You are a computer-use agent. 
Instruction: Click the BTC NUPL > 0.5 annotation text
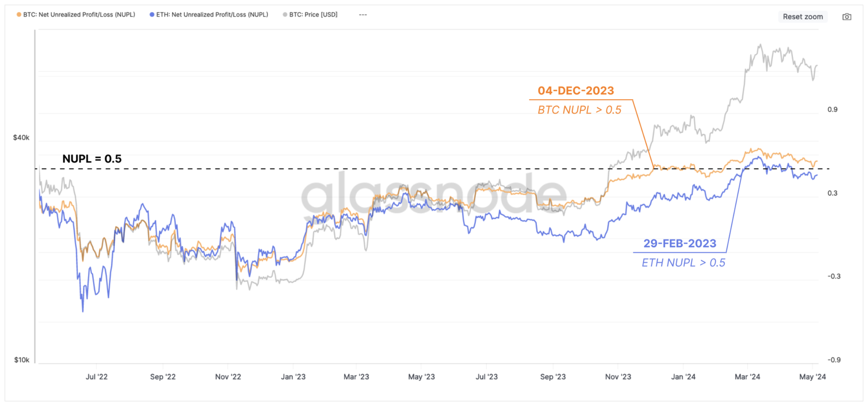click(x=579, y=110)
